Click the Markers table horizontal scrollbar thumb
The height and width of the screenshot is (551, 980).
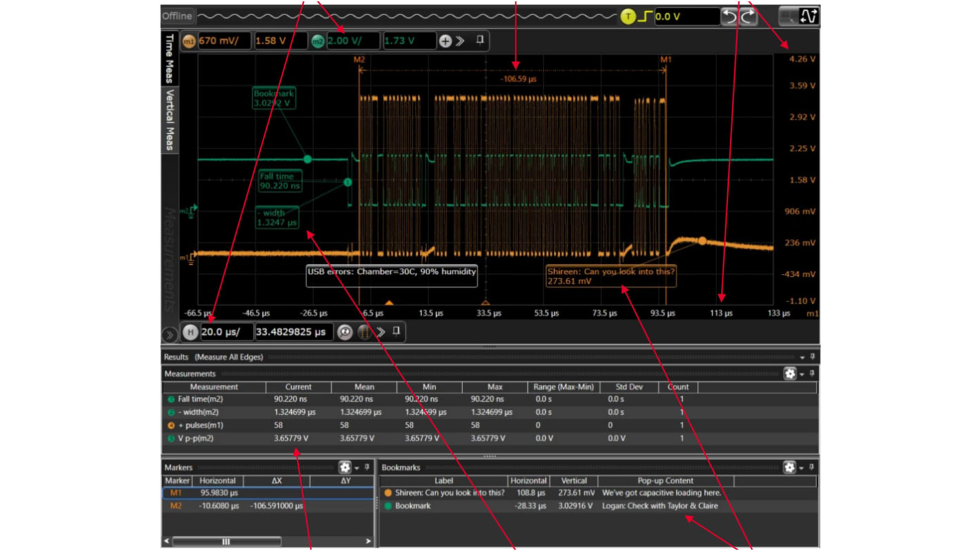(x=226, y=541)
